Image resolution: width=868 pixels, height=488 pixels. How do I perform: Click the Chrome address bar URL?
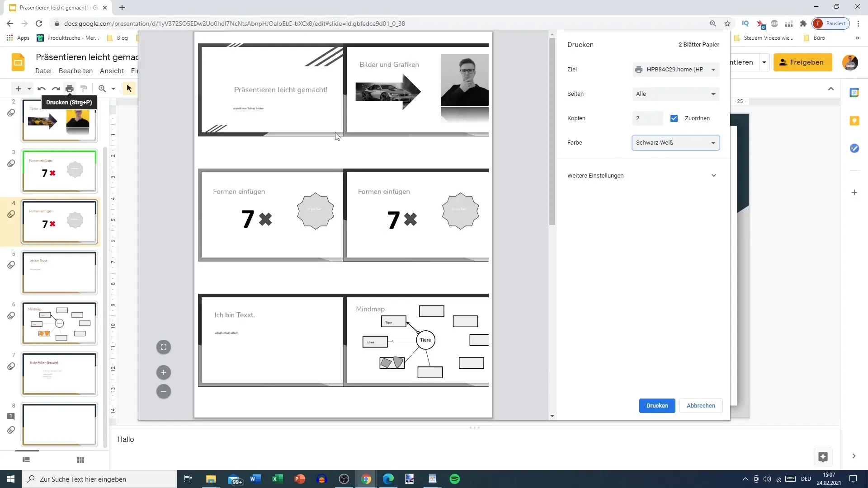(x=234, y=23)
